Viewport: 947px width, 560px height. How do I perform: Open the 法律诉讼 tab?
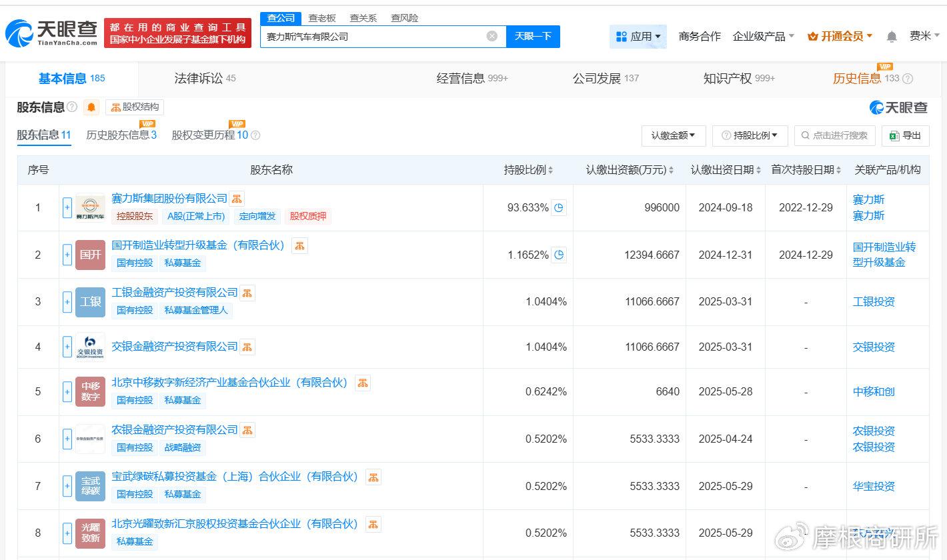pyautogui.click(x=205, y=79)
